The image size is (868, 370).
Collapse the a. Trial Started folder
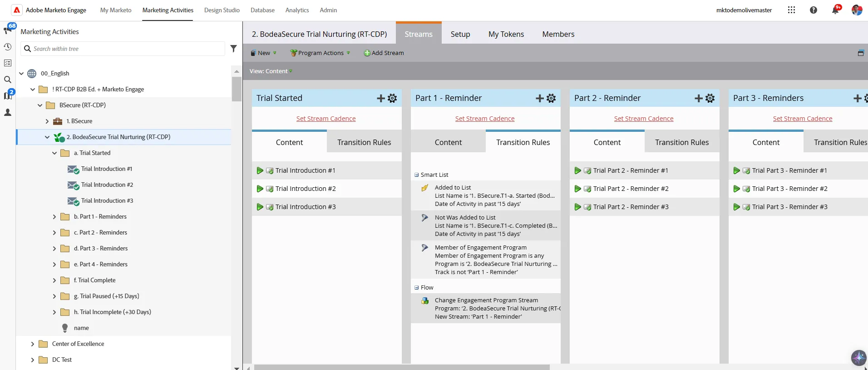click(54, 153)
